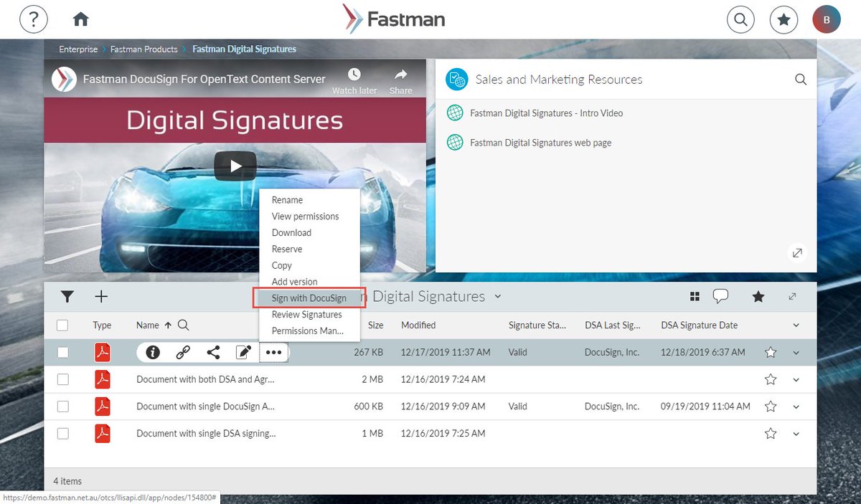861x504 pixels.
Task: Switch to grid thumbnail view
Action: tap(695, 296)
